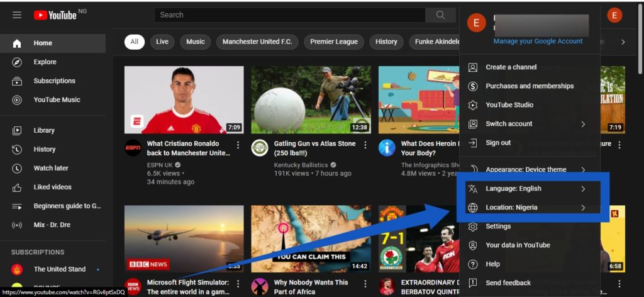Open the Microsoft Flight Simulator thumbnail
Image resolution: width=644 pixels, height=297 pixels.
click(184, 239)
